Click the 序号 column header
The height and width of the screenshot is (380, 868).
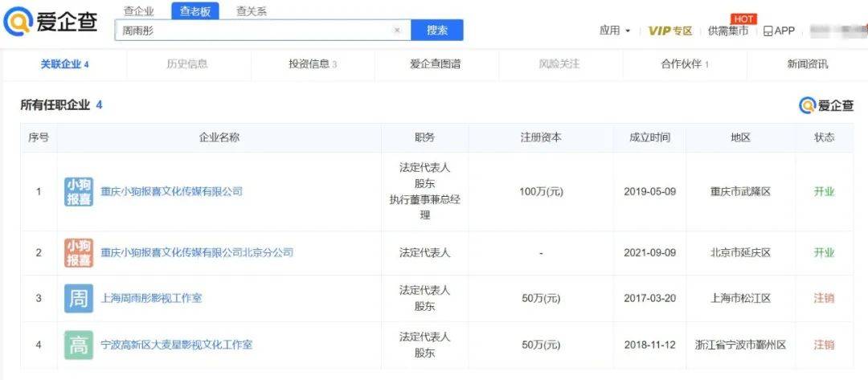pos(39,137)
